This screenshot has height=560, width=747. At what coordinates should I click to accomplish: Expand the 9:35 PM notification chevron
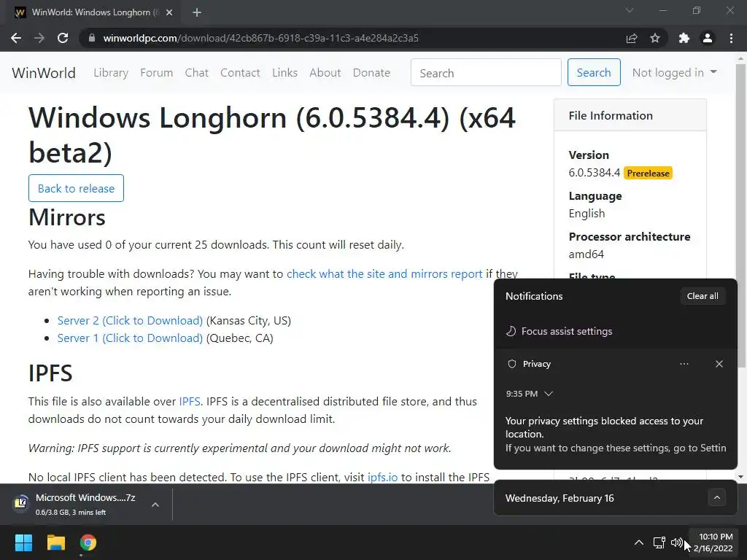pyautogui.click(x=549, y=394)
